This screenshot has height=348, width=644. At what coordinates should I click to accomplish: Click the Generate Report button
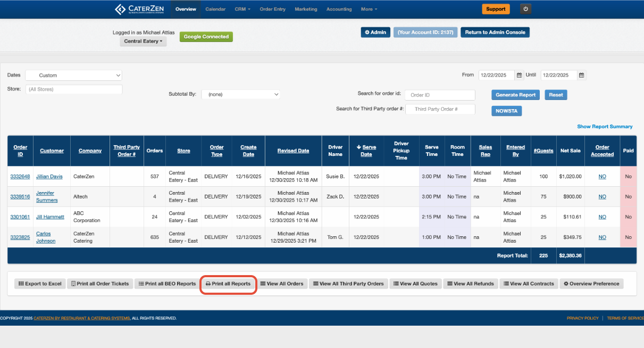coord(515,95)
